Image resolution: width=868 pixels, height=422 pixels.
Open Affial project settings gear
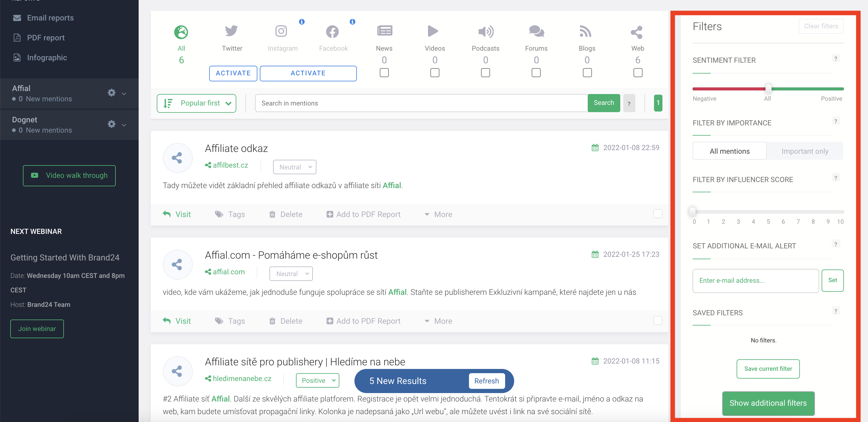112,93
